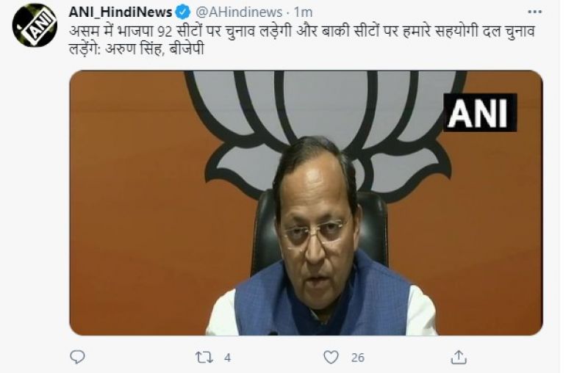The width and height of the screenshot is (588, 373).
Task: Click the blue vest in the photo
Action: [x=323, y=300]
